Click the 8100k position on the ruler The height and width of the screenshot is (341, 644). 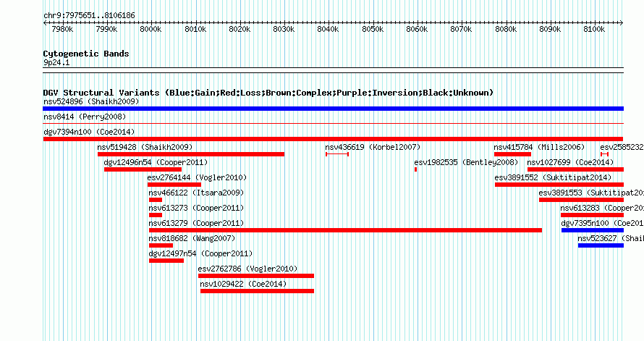pyautogui.click(x=594, y=29)
